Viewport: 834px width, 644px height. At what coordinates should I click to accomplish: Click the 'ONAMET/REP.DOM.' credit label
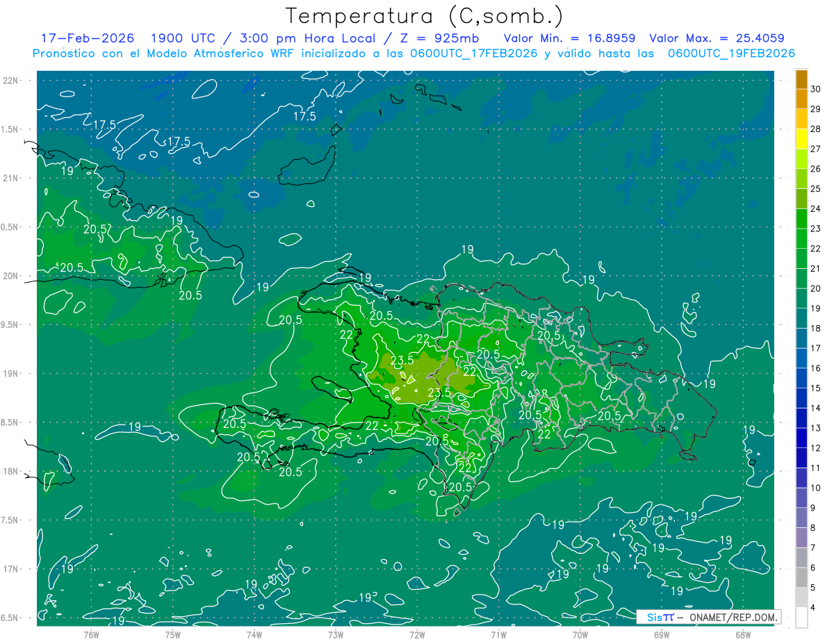click(735, 617)
